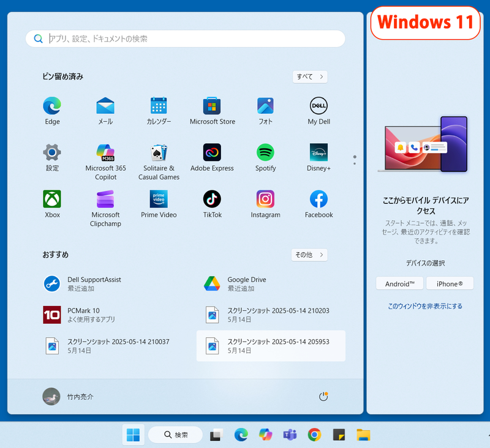Expand the すべて (All apps) list

310,77
